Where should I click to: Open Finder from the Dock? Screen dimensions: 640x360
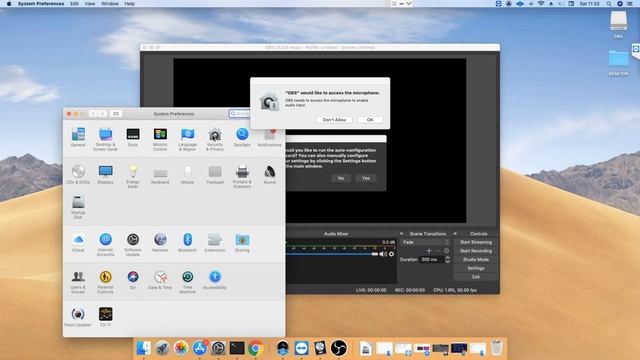click(x=143, y=348)
